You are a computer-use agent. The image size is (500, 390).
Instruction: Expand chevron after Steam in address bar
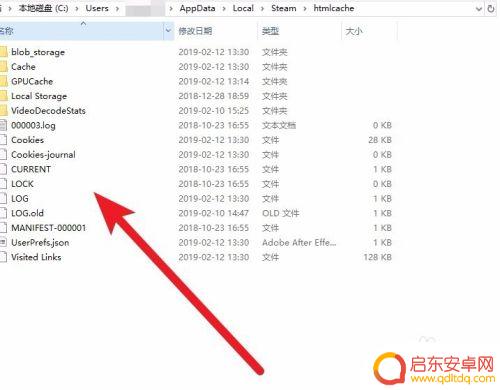[305, 9]
